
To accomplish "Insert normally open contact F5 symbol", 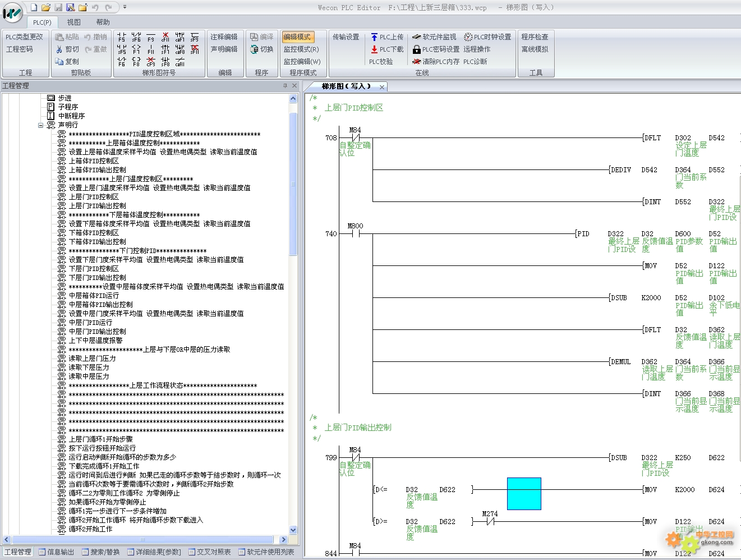I will 122,37.
